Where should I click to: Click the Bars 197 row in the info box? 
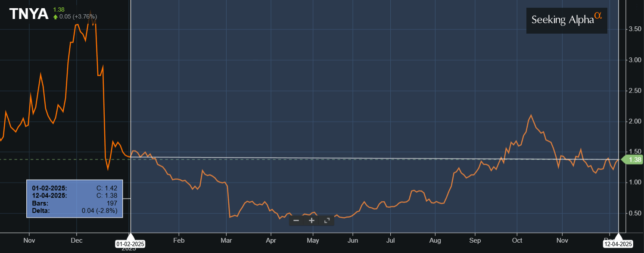[75, 203]
